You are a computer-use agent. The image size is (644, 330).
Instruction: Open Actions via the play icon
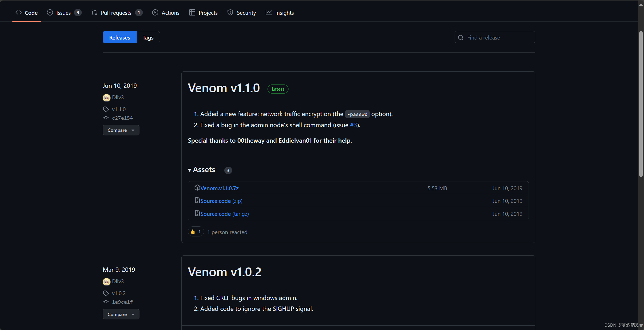(x=155, y=12)
